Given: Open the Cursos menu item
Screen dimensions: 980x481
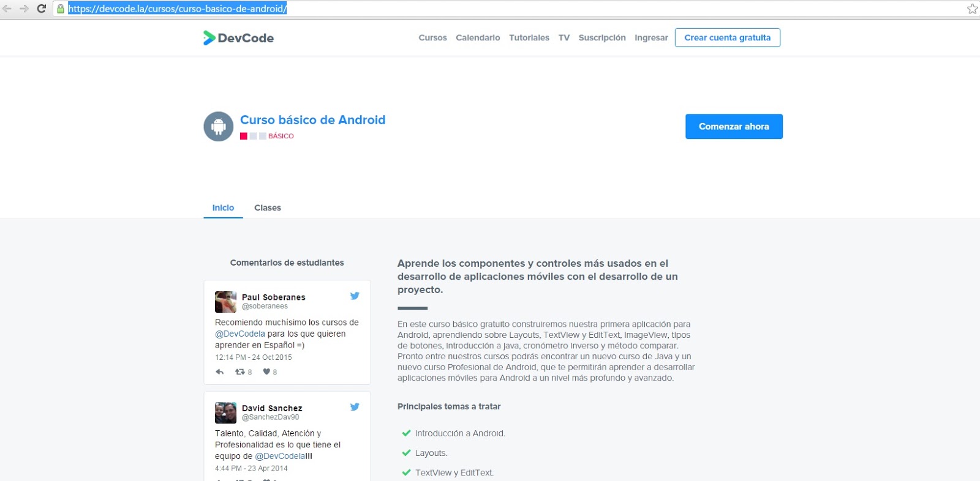Looking at the screenshot, I should [x=432, y=38].
